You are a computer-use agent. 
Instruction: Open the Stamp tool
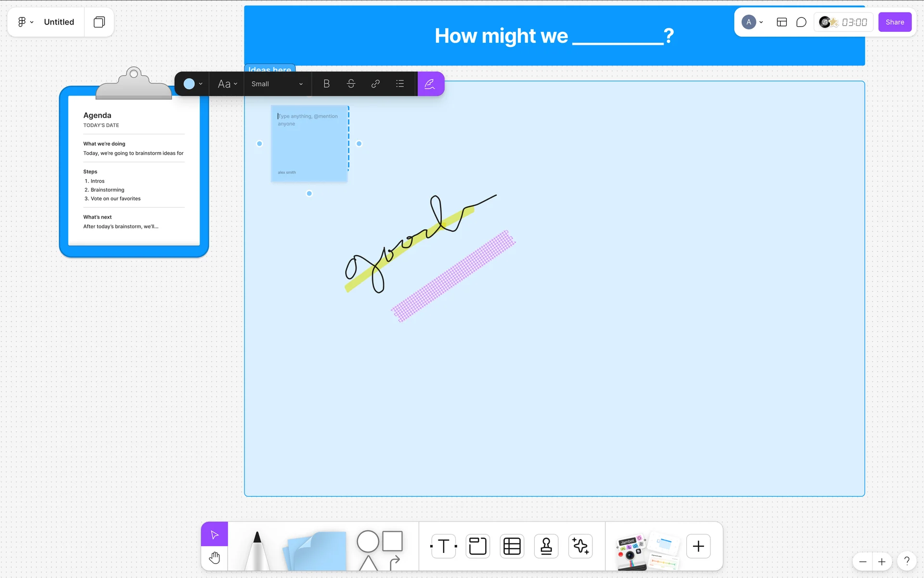tap(546, 546)
